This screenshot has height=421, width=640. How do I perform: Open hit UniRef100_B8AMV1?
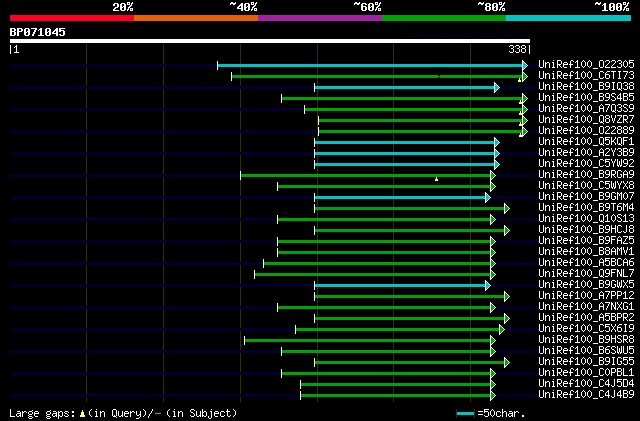(586, 252)
